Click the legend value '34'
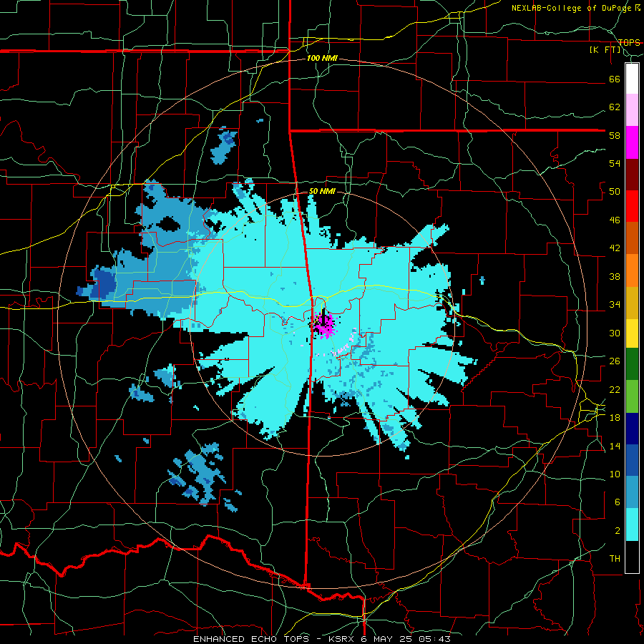 tap(615, 305)
